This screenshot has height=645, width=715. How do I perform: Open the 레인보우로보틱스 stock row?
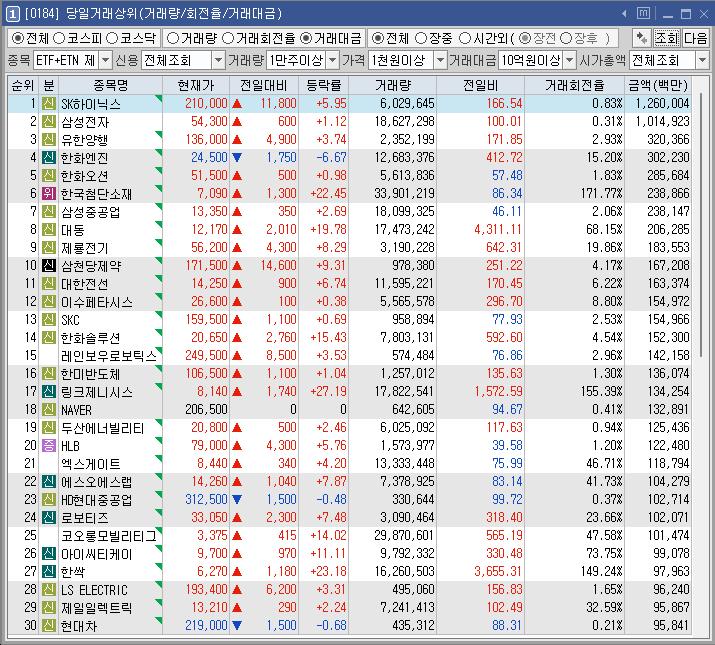(x=349, y=355)
